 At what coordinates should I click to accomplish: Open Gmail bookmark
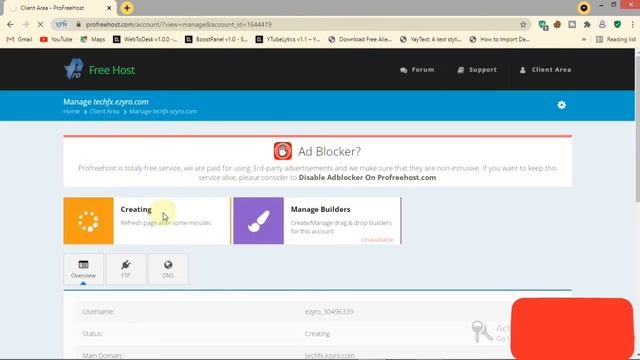click(x=20, y=39)
